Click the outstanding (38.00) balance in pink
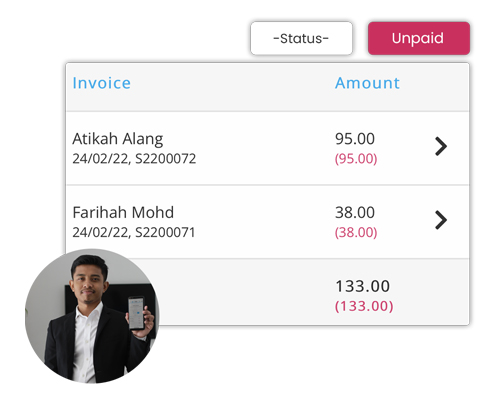 pyautogui.click(x=356, y=232)
